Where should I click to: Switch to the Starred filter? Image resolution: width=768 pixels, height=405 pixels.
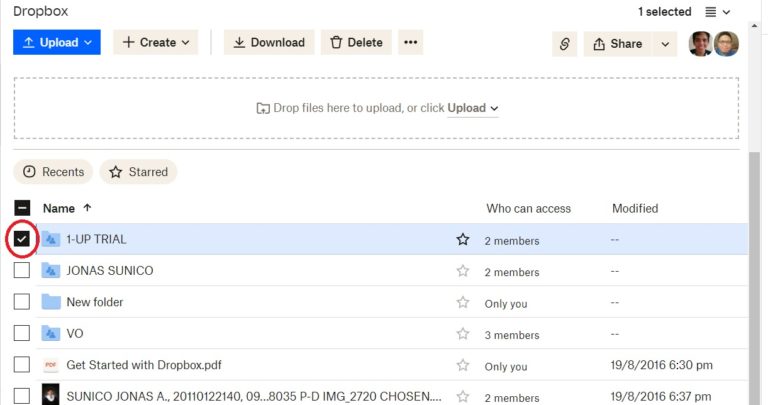(x=139, y=172)
